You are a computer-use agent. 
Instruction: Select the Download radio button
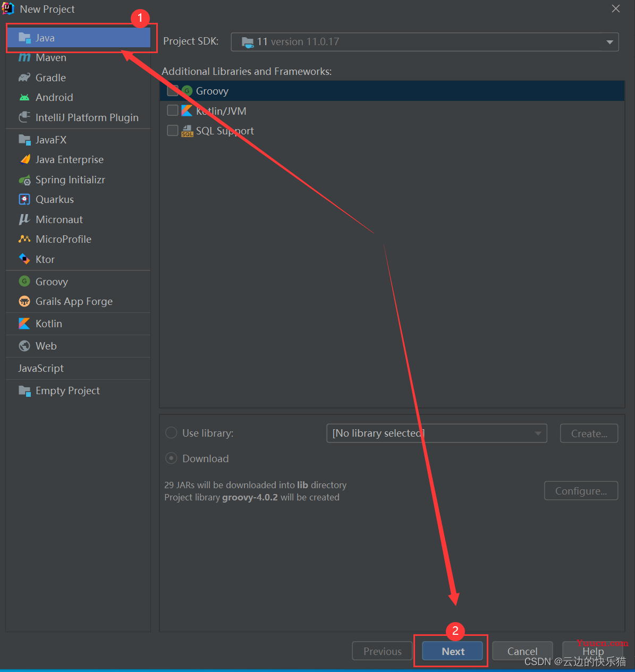171,458
